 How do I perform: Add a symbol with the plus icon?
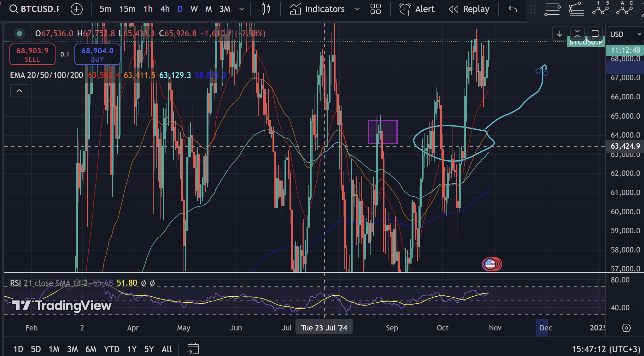(x=77, y=9)
